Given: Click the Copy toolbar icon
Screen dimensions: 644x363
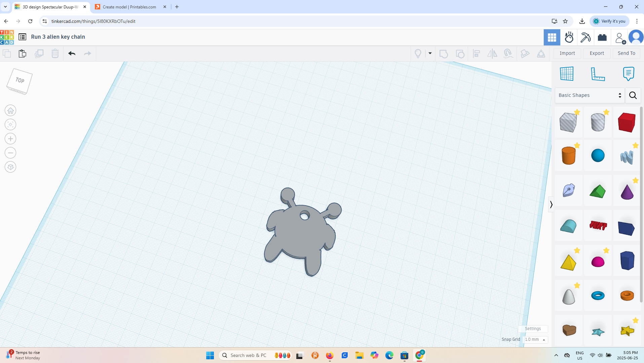Looking at the screenshot, I should pyautogui.click(x=7, y=53).
